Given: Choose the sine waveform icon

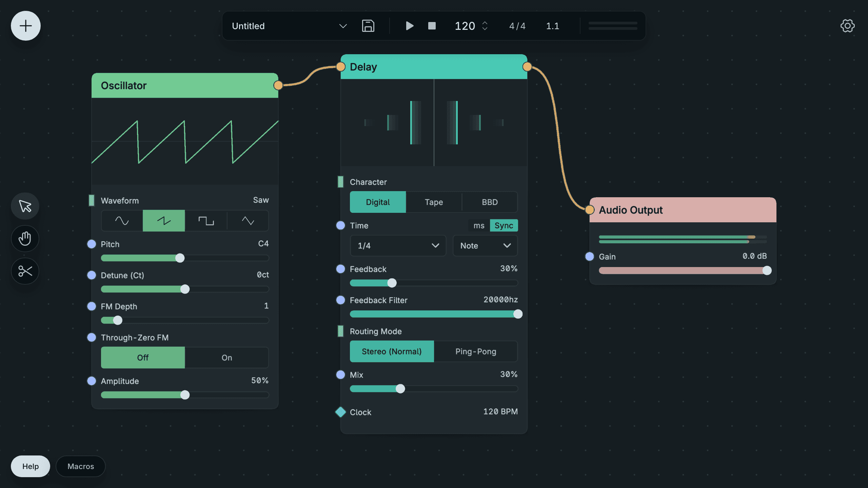Looking at the screenshot, I should pyautogui.click(x=122, y=221).
